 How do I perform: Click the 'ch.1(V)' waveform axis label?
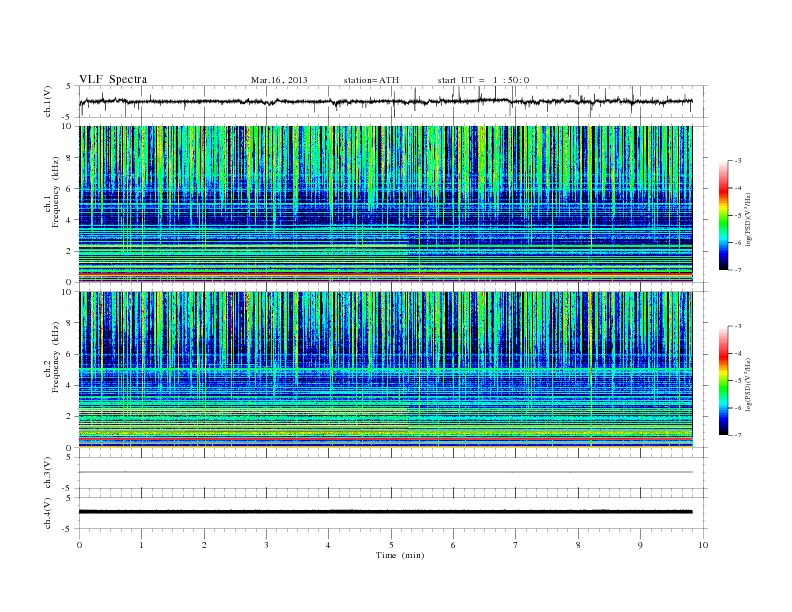click(48, 101)
